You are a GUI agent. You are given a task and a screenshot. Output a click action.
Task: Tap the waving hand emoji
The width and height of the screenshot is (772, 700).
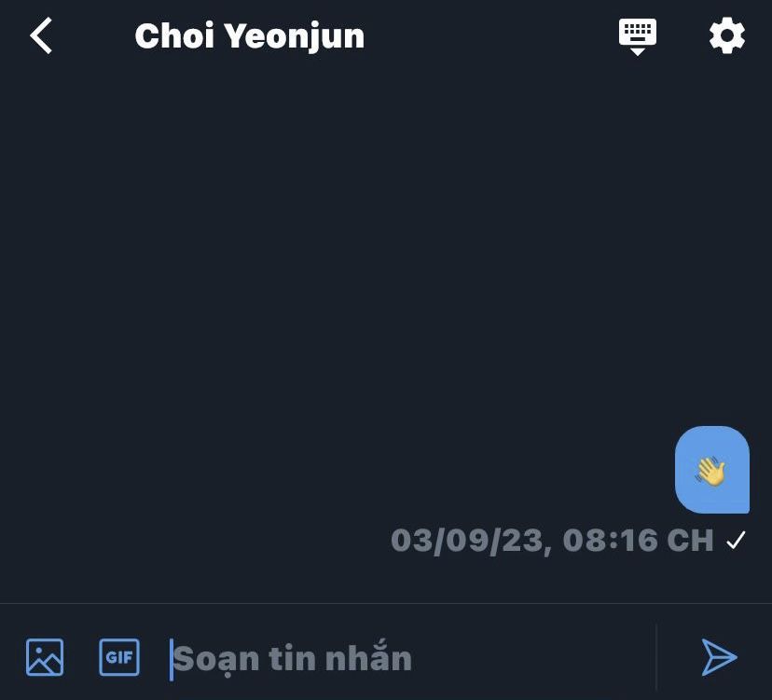[x=710, y=471]
